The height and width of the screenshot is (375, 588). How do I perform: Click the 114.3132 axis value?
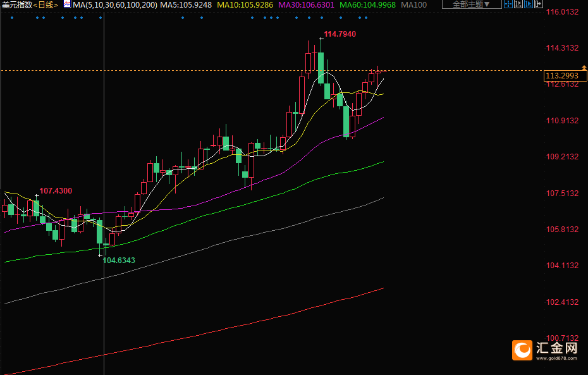[562, 47]
